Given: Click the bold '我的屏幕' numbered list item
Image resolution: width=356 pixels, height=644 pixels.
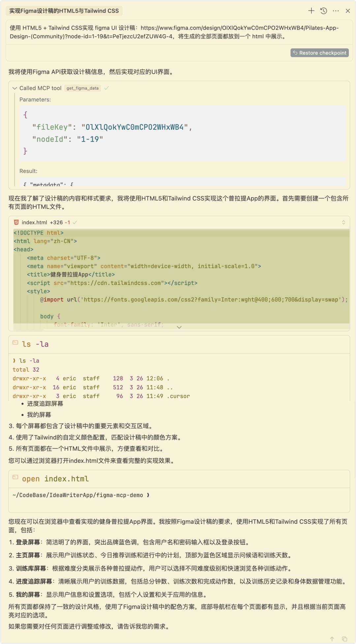Looking at the screenshot, I should click(x=28, y=595).
